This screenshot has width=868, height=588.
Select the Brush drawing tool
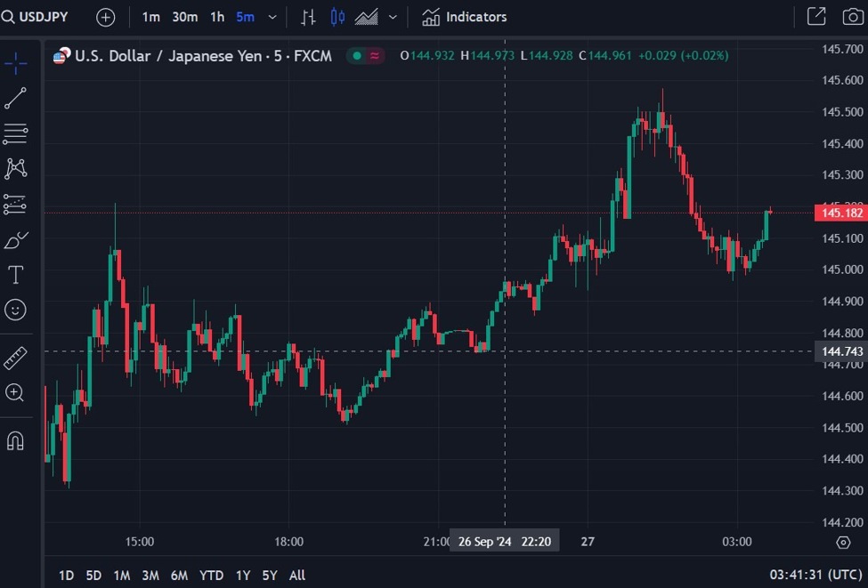pyautogui.click(x=15, y=239)
